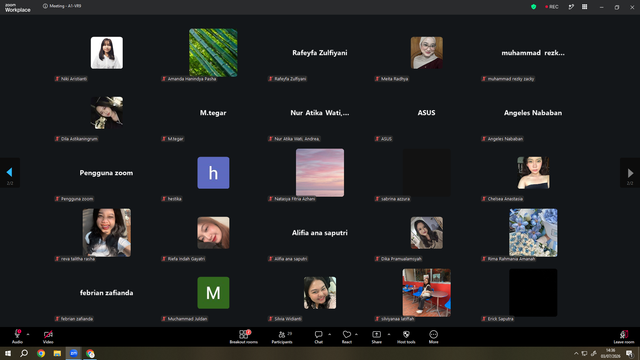Viewport: 640px width, 360px height.
Task: Select hestika's purple h avatar
Action: tap(213, 173)
